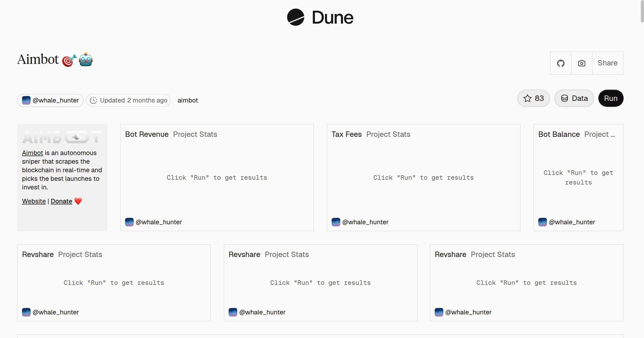Screen dimensions: 644x338
Task: Click the page vertical scrollbar thumb
Action: click(642, 11)
